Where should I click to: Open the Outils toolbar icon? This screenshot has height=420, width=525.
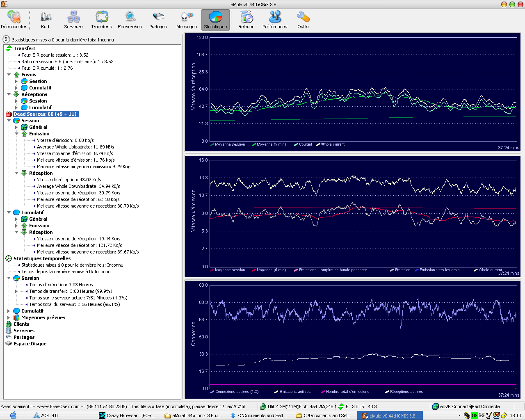pyautogui.click(x=303, y=20)
